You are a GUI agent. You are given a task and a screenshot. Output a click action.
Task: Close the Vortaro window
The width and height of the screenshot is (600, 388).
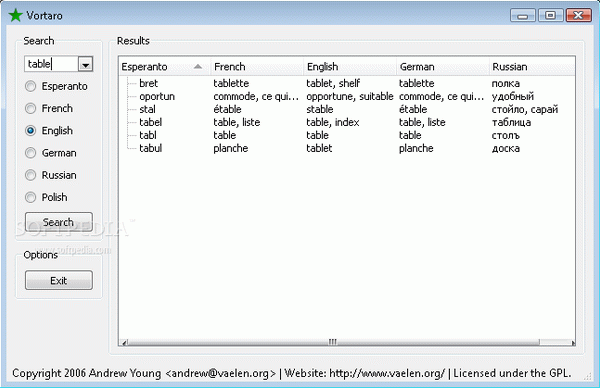pyautogui.click(x=579, y=15)
